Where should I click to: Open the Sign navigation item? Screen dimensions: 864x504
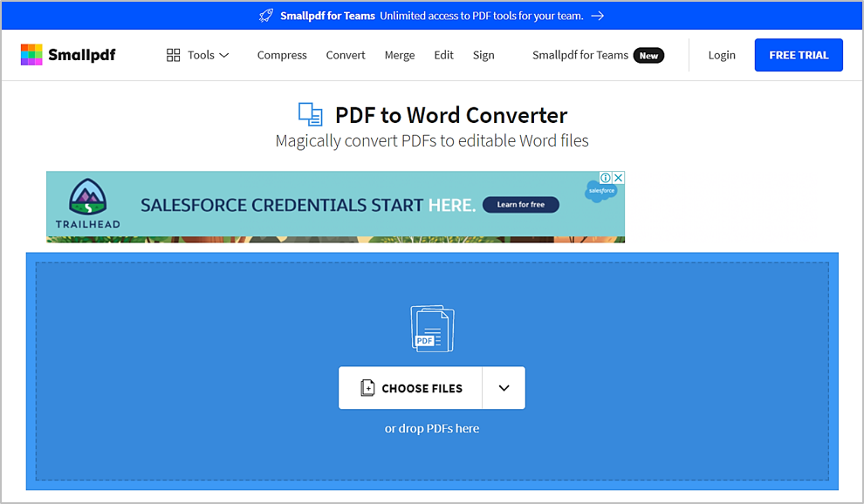click(x=483, y=55)
